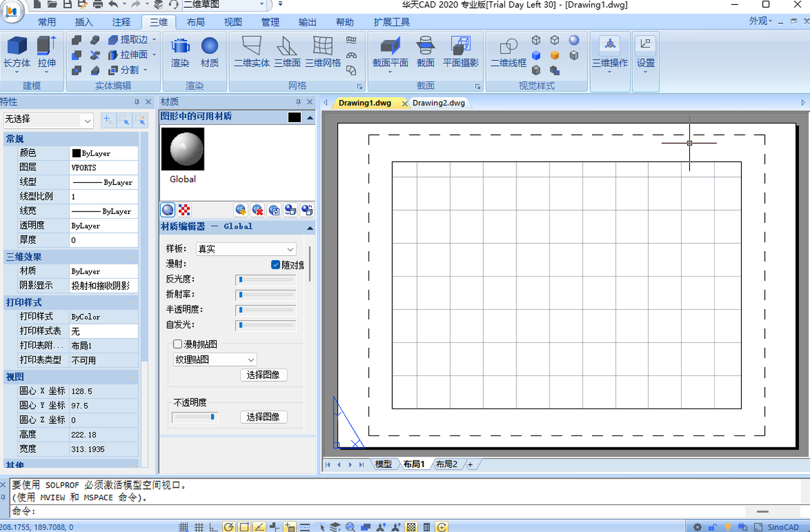
Task: Open the 样板 真实 template dropdown
Action: coord(246,249)
